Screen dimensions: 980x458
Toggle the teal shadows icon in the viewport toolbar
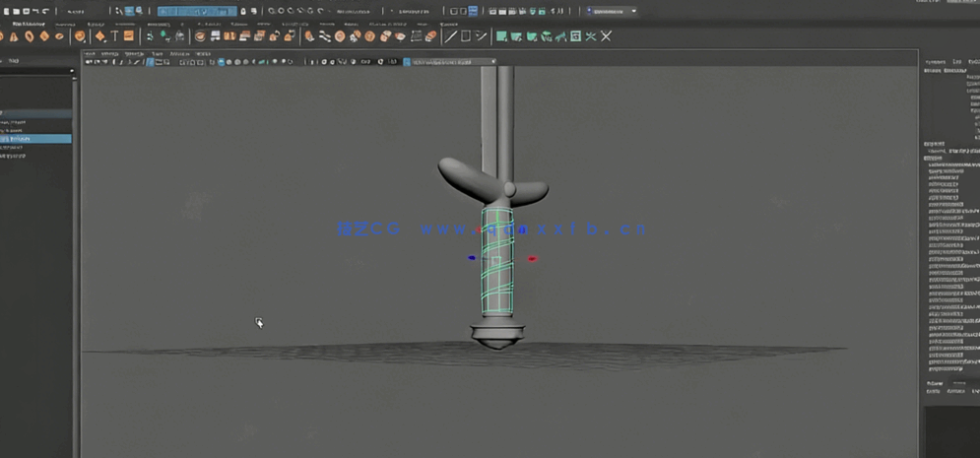[x=263, y=62]
